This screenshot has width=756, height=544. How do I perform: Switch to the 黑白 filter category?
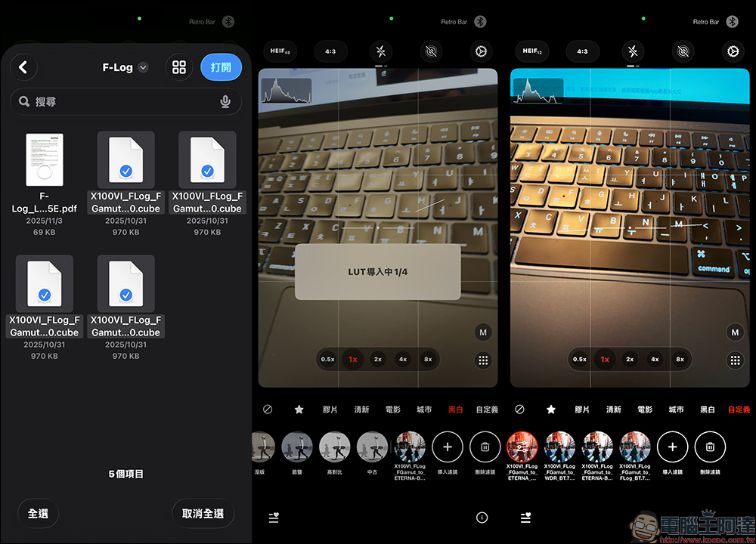455,409
